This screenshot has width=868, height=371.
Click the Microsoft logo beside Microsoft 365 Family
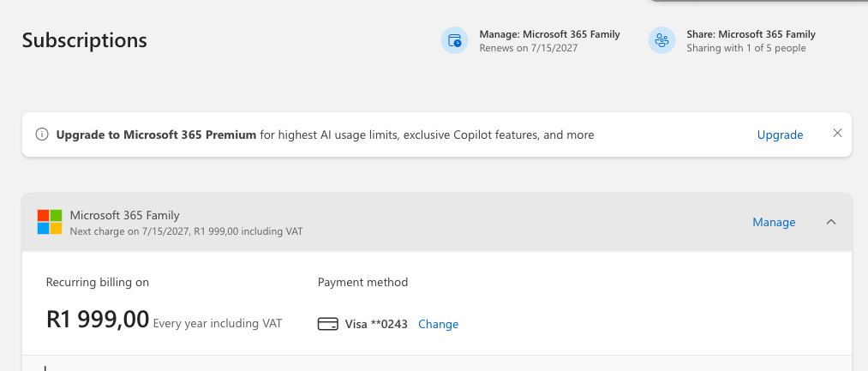click(50, 222)
